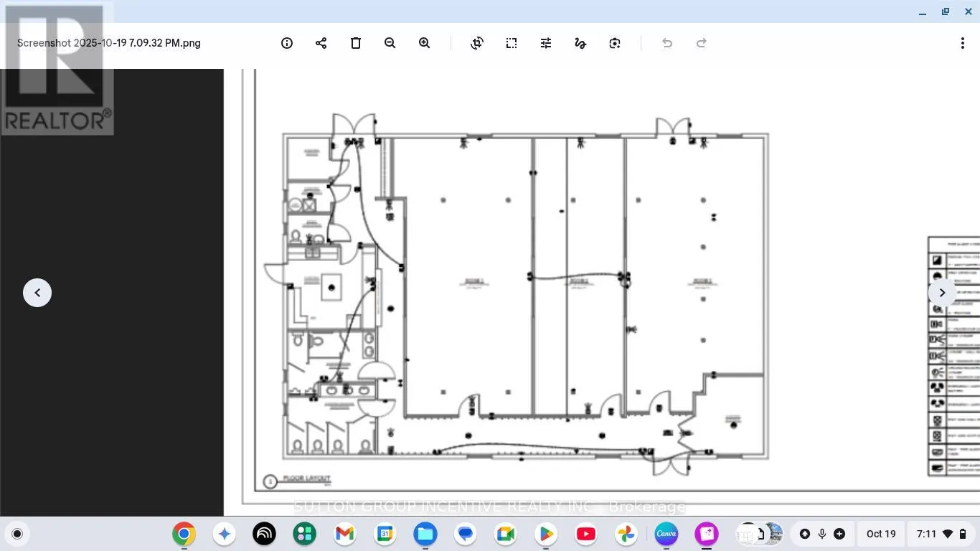Screen dimensions: 980x551
Task: Share the screenshot file
Action: coord(321,43)
